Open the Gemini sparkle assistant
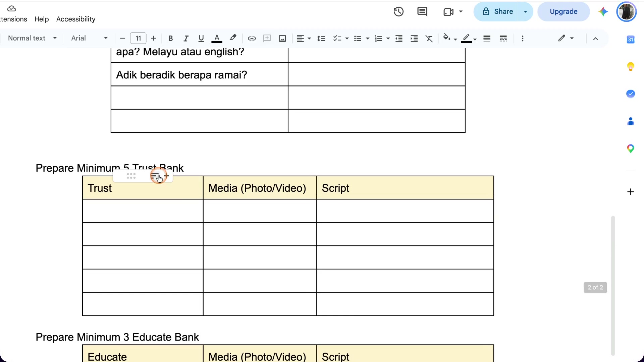 tap(603, 12)
